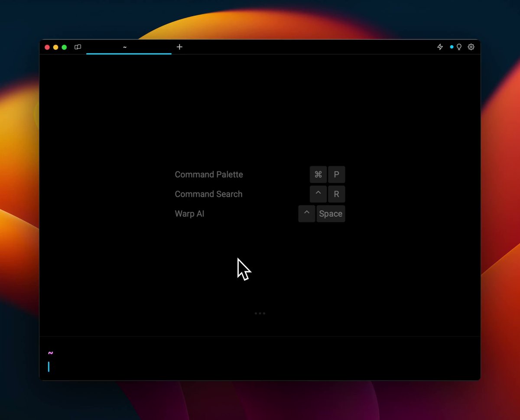Click the caret key beside Space
Viewport: 520px width, 420px height.
point(307,214)
